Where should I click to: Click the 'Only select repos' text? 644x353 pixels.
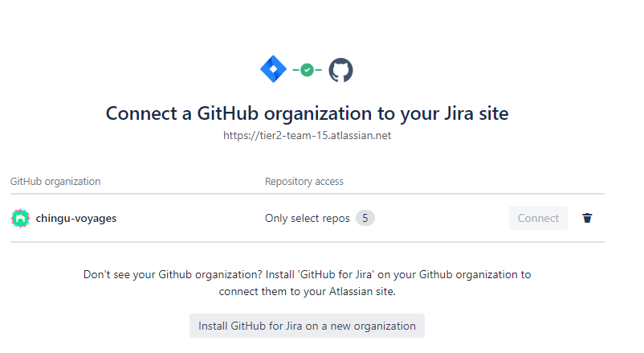pyautogui.click(x=308, y=218)
